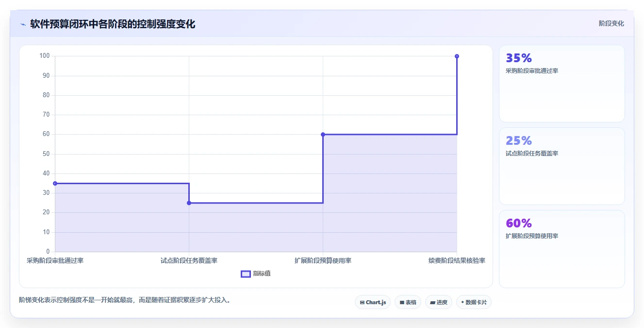
Task: Open the 35% 采购阶段审批通过率 card
Action: [x=561, y=84]
